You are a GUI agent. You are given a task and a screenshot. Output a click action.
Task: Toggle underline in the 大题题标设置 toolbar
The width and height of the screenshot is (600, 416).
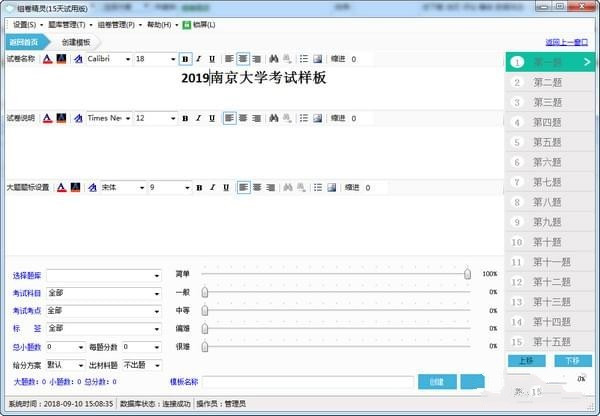(x=226, y=188)
